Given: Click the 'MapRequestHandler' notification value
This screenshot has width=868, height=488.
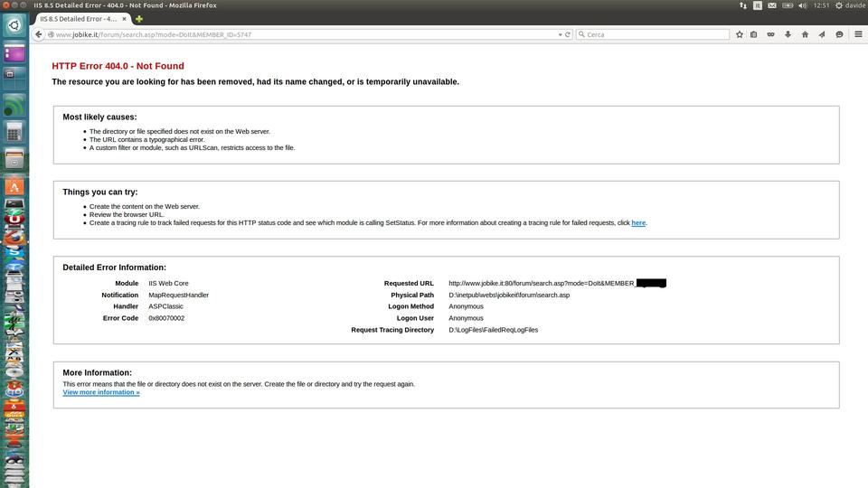Looking at the screenshot, I should [x=179, y=295].
